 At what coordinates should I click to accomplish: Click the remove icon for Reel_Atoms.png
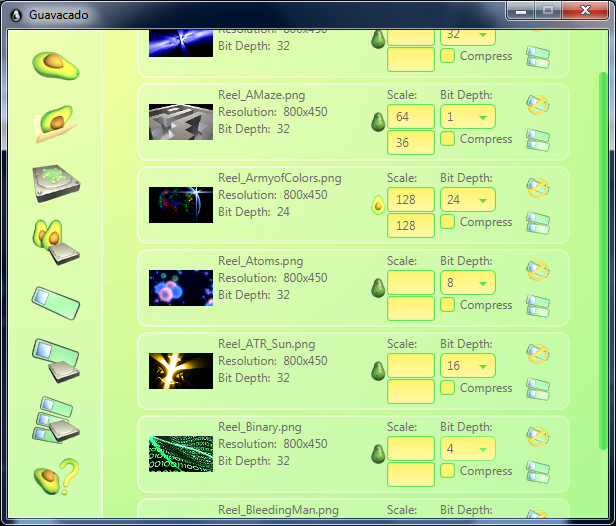click(x=537, y=270)
